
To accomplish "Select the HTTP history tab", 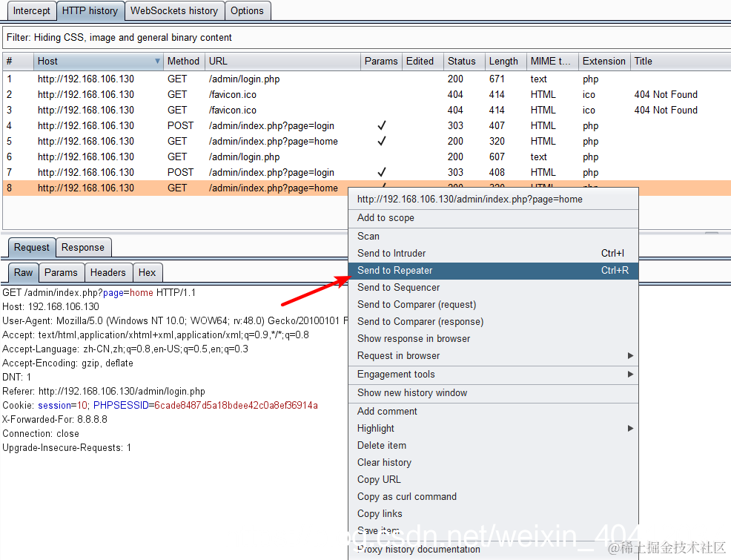I will (90, 10).
